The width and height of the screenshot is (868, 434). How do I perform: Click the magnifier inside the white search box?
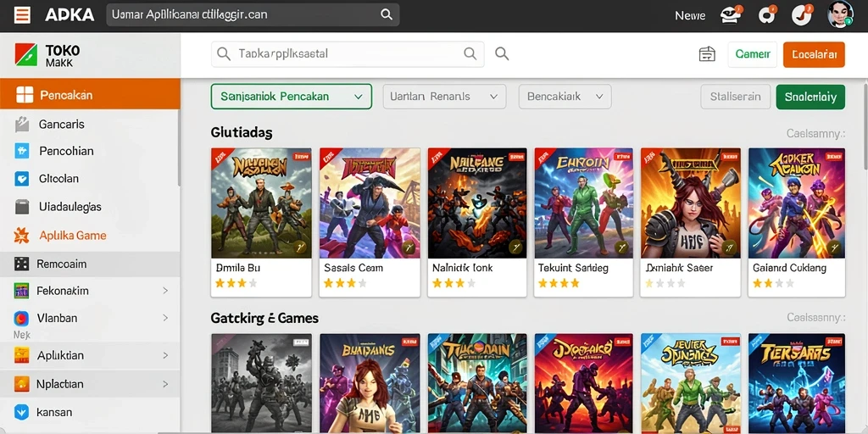[470, 53]
